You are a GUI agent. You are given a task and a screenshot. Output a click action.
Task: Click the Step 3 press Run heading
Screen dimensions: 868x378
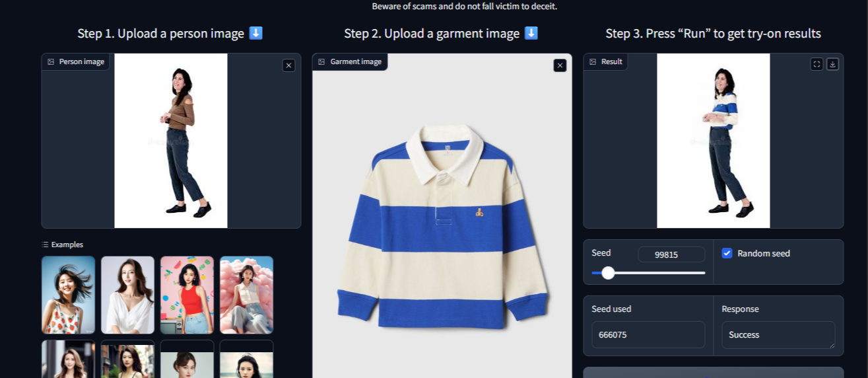point(714,33)
